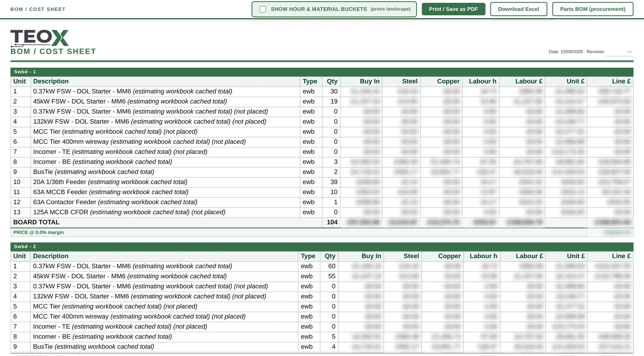644x356 pixels.
Task: Click the Print / Save as PDF button
Action: click(x=453, y=9)
